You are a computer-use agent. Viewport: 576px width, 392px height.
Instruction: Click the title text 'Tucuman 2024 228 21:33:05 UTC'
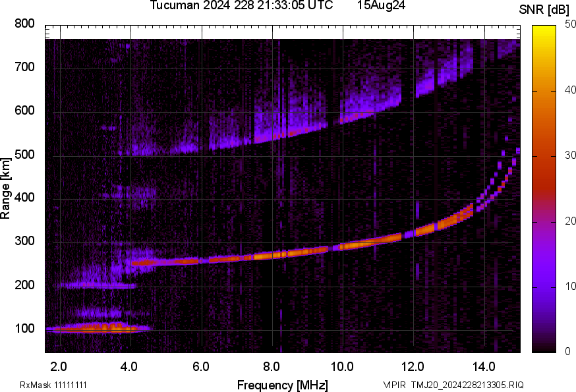tap(241, 5)
